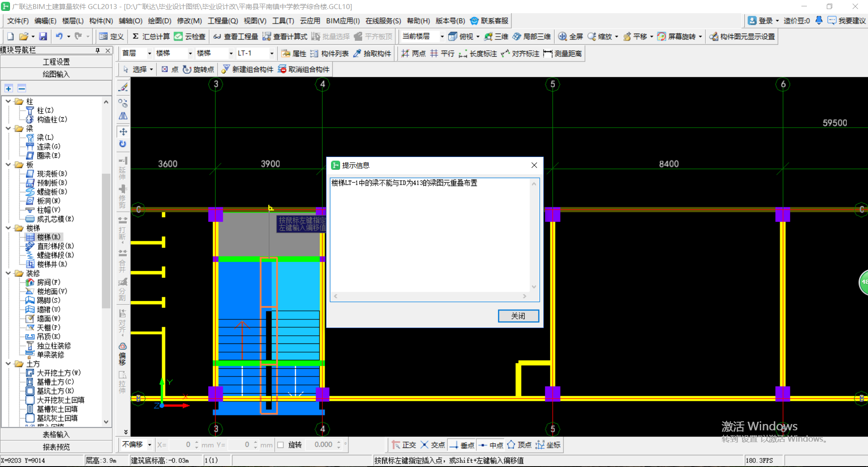Select 长度标注 length dimension tool
The height and width of the screenshot is (467, 868).
[477, 53]
